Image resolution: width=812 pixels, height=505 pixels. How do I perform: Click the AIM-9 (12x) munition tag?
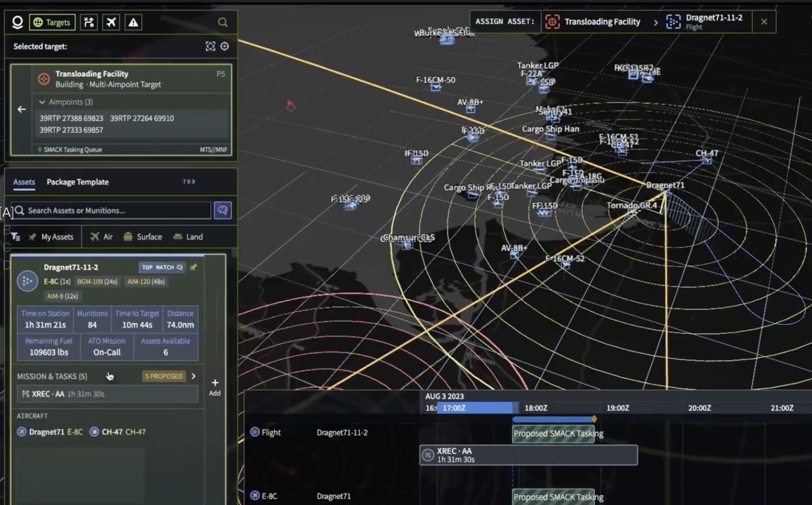(x=62, y=296)
